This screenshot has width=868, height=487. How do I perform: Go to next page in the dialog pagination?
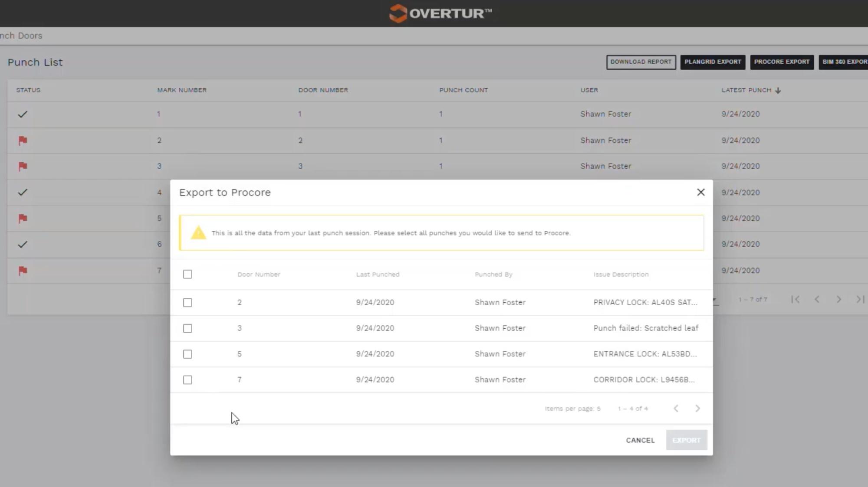698,408
